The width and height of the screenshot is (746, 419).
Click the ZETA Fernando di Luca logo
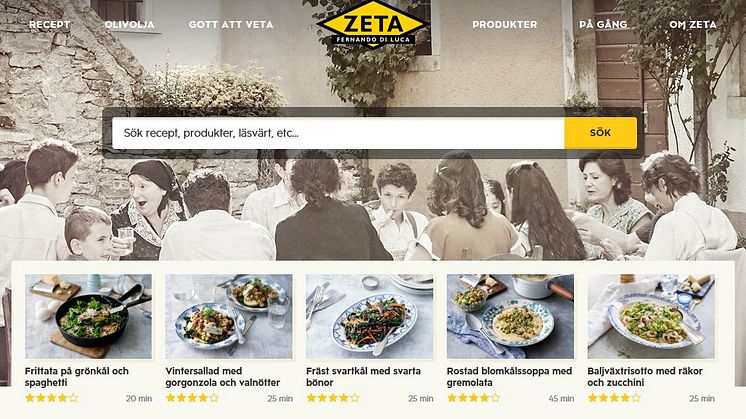[x=373, y=24]
